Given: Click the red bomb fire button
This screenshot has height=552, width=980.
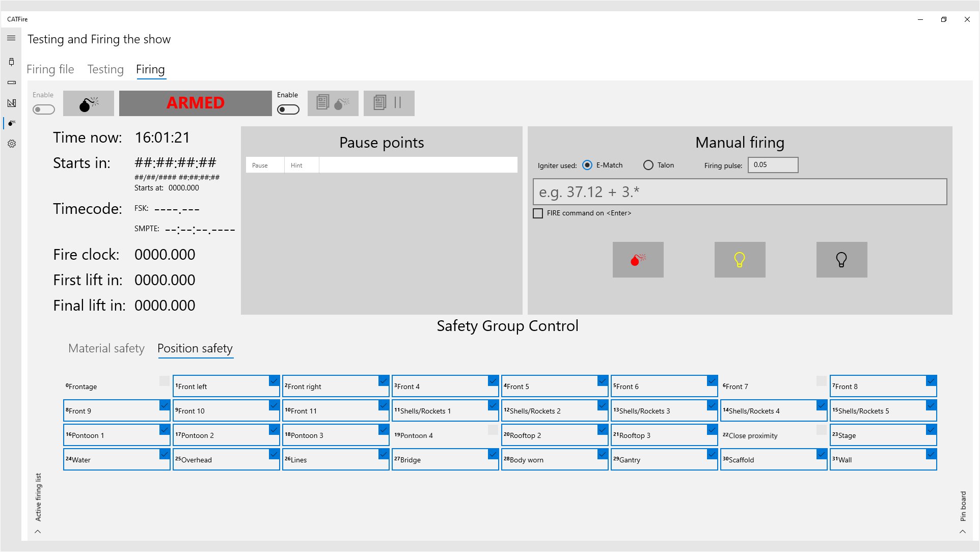Looking at the screenshot, I should [x=638, y=260].
